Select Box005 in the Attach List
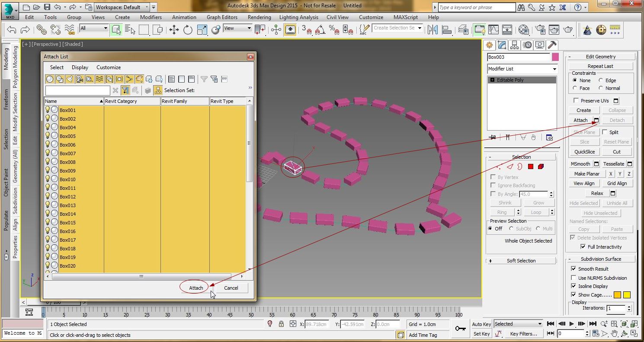 (68, 136)
